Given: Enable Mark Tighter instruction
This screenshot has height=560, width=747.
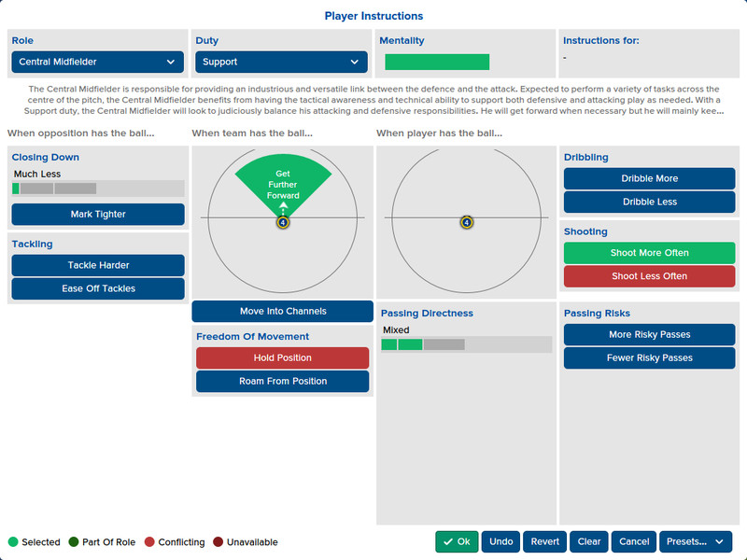Looking at the screenshot, I should coord(98,215).
